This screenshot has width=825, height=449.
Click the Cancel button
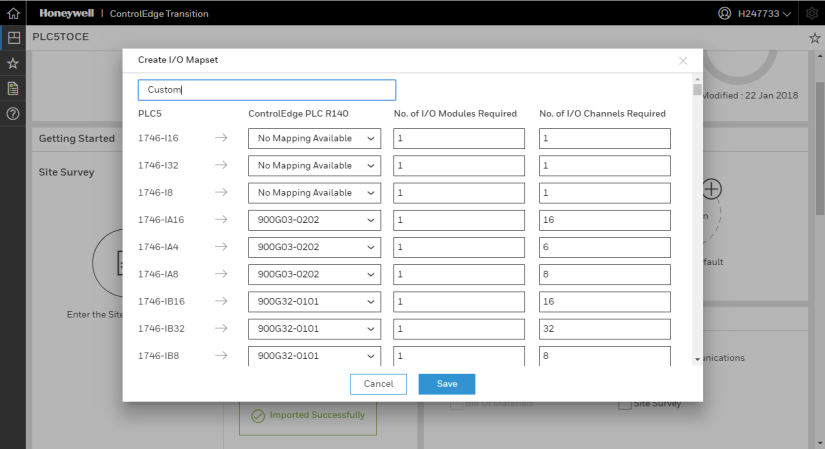point(378,384)
